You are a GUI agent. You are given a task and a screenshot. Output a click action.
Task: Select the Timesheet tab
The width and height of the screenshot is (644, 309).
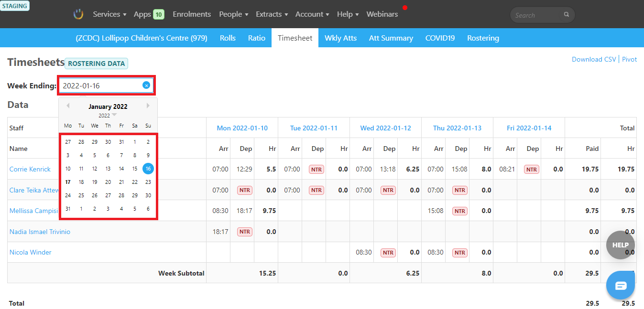(295, 38)
